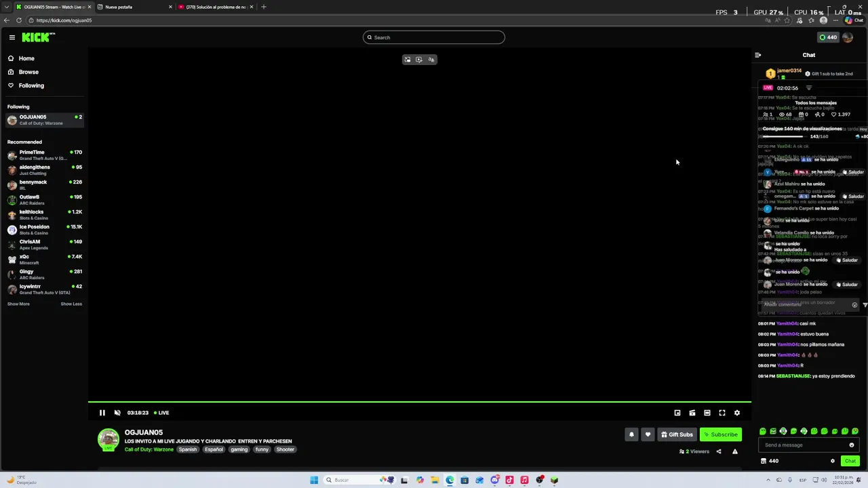Open recommended channel bennymack
The image size is (868, 488).
[x=44, y=185]
